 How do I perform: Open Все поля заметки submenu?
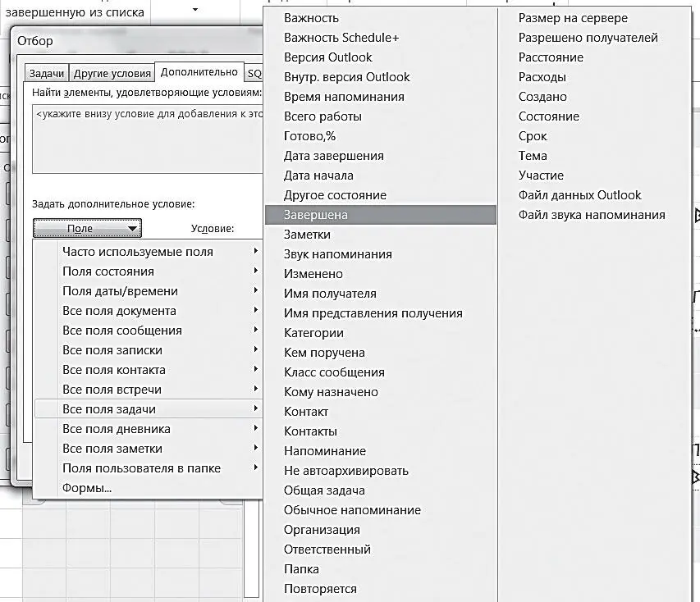[x=149, y=448]
